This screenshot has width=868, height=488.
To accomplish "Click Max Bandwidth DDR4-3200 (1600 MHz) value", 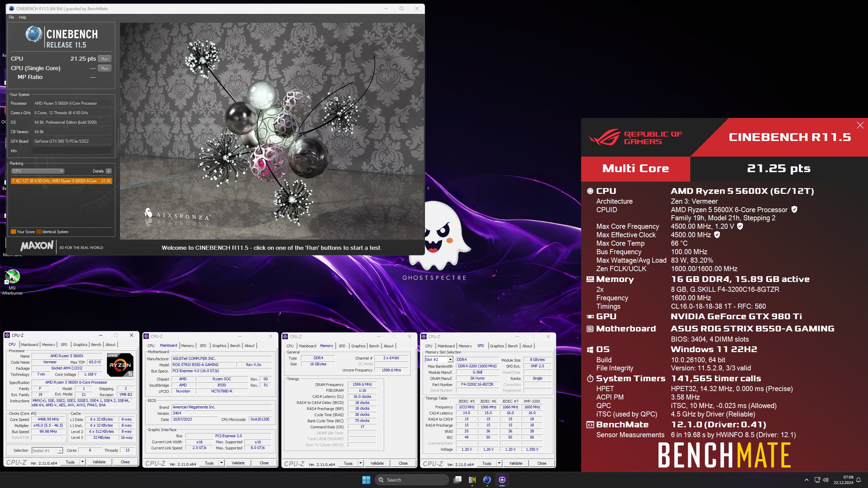I will pyautogui.click(x=477, y=366).
